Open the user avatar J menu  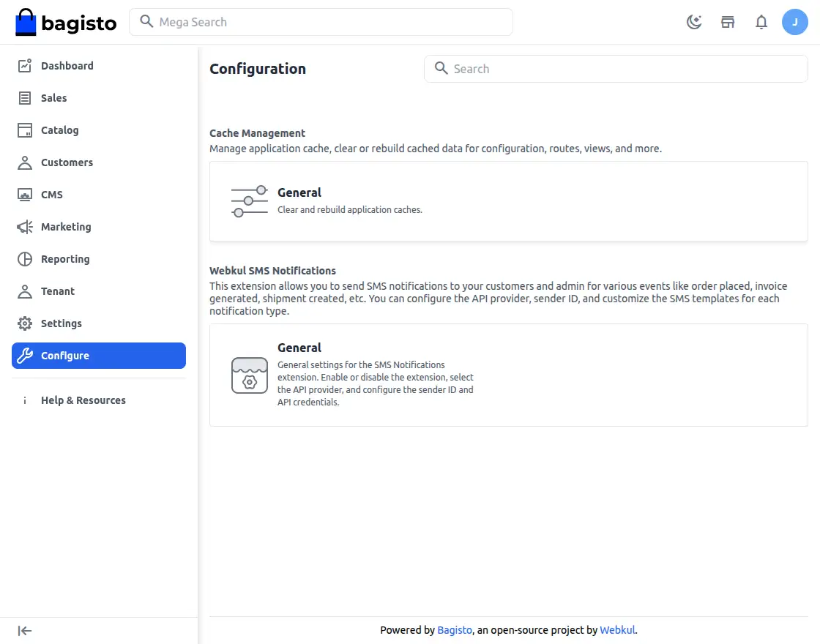[794, 22]
